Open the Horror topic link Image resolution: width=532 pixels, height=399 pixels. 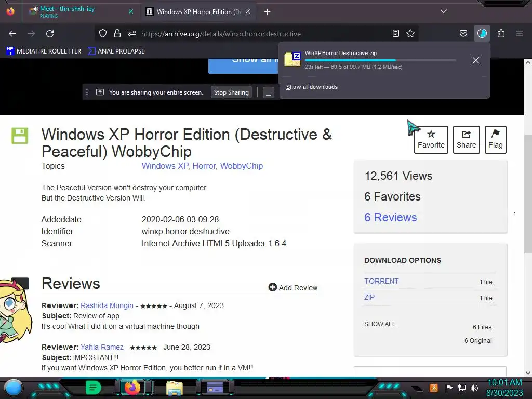click(x=204, y=166)
